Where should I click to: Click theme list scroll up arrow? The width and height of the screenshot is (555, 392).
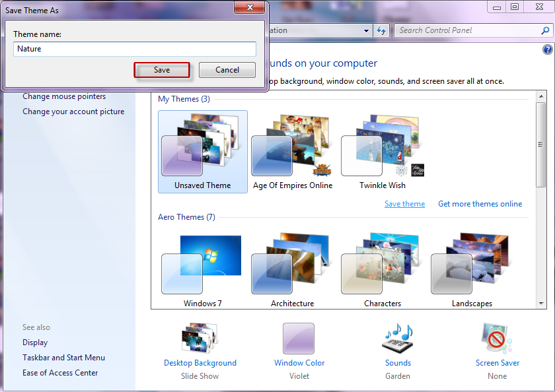pyautogui.click(x=541, y=96)
